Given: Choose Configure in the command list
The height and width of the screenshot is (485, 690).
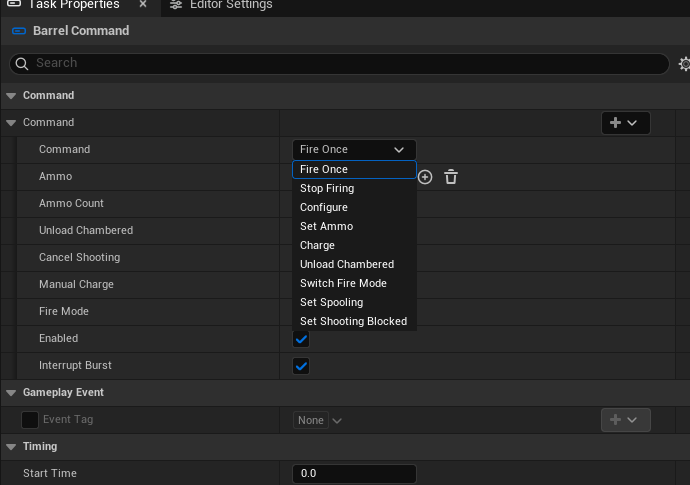Looking at the screenshot, I should tap(354, 207).
